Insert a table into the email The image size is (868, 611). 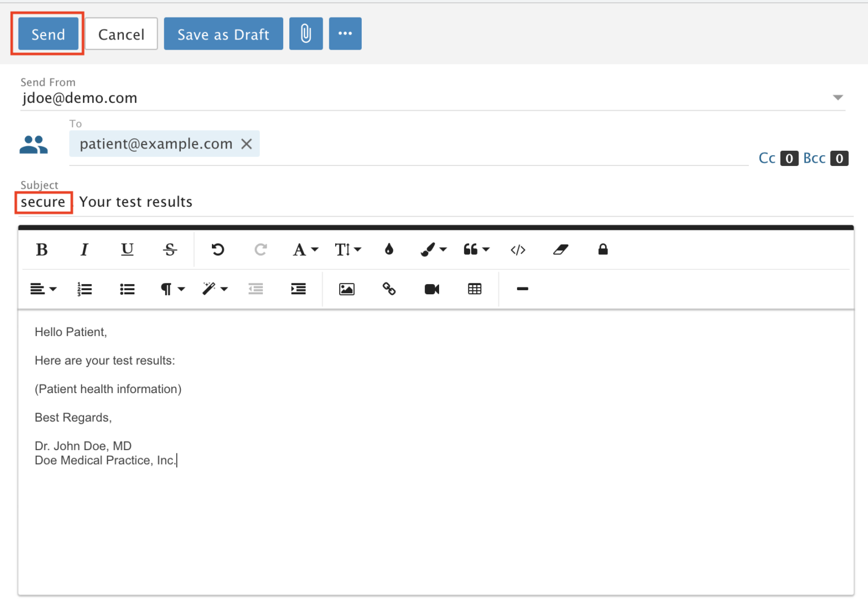tap(475, 289)
